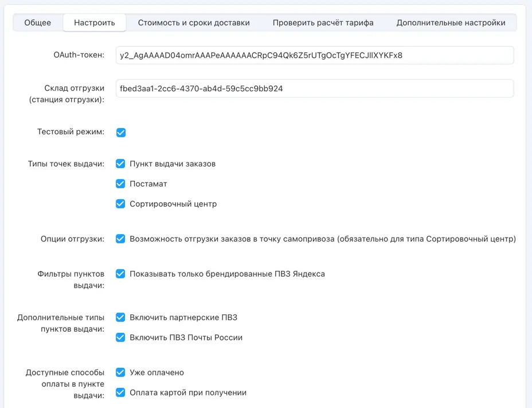
Task: Open the Дополнительные настройки tab
Action: click(x=451, y=23)
